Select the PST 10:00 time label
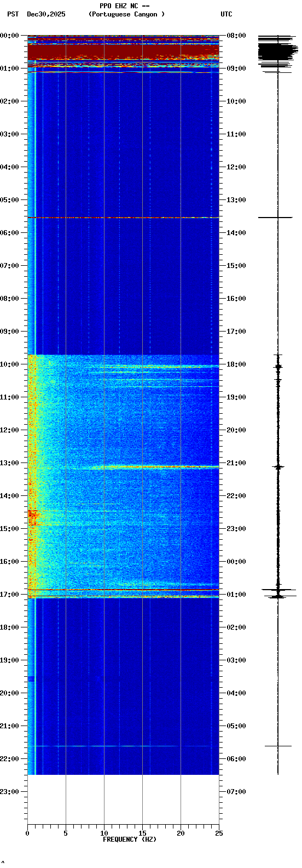This screenshot has width=302, height=868. point(9,364)
